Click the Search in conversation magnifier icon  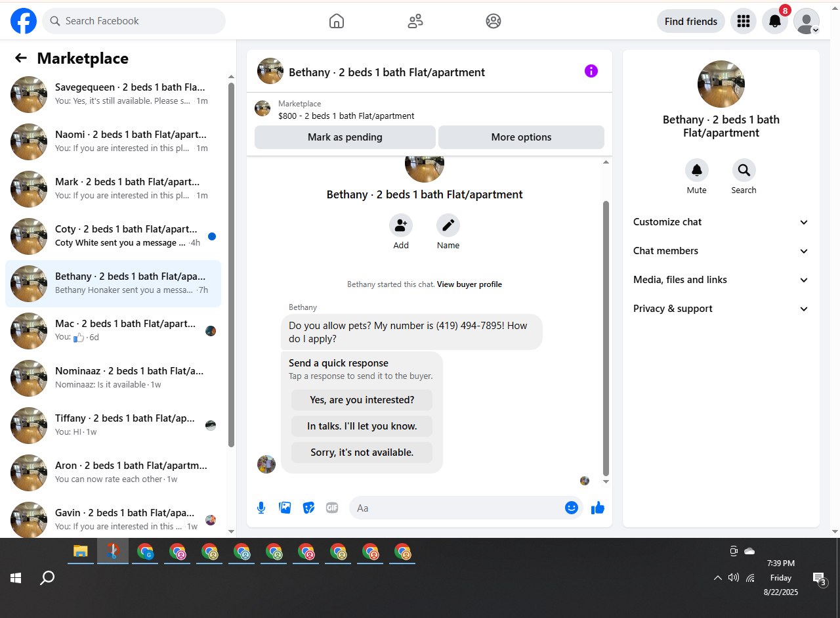click(x=744, y=170)
